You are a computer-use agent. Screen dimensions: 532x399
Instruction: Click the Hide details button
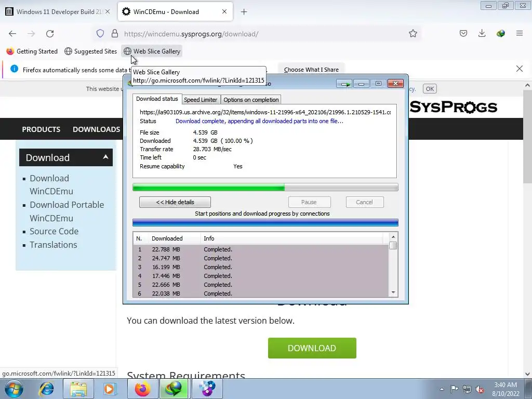[175, 202]
